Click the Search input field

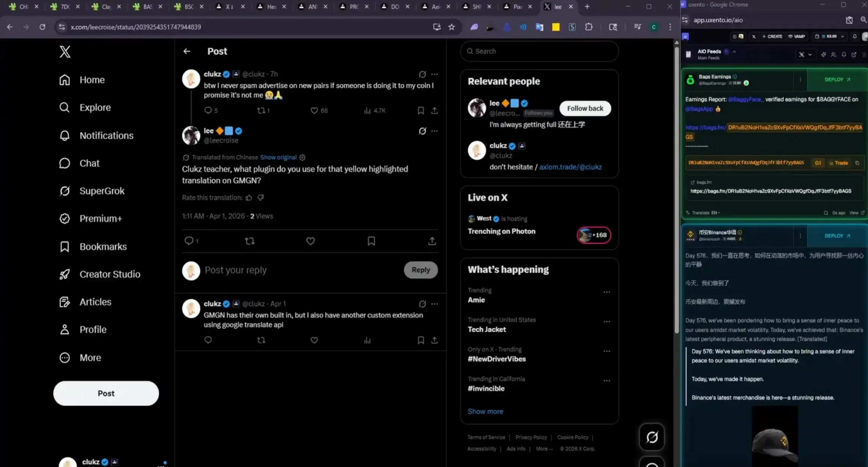[x=539, y=51]
